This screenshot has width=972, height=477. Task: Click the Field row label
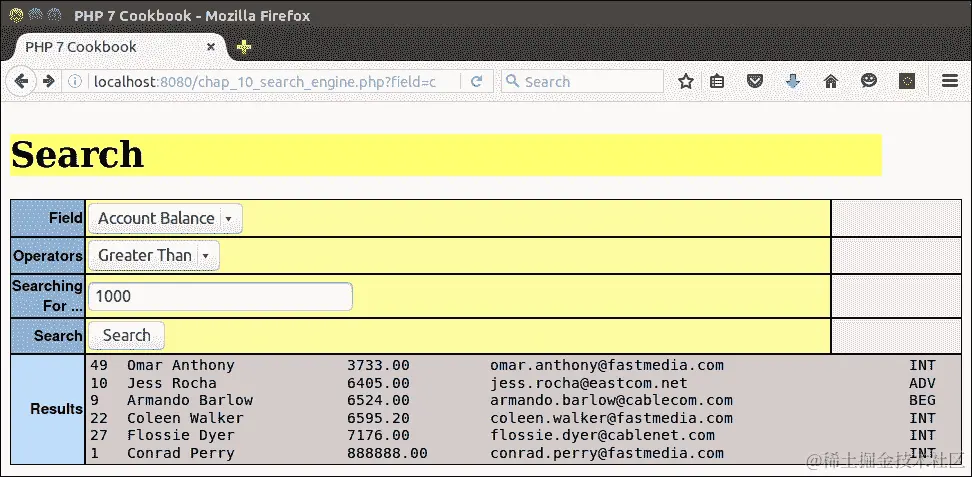[66, 218]
